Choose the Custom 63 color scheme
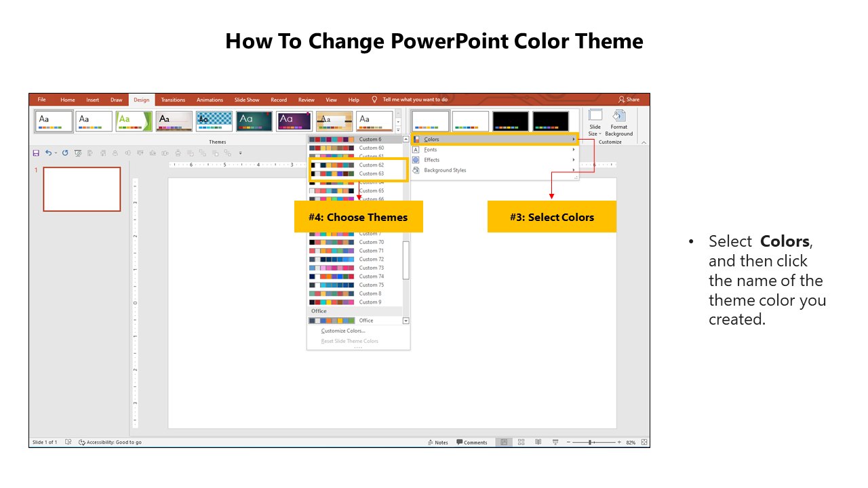 click(355, 174)
